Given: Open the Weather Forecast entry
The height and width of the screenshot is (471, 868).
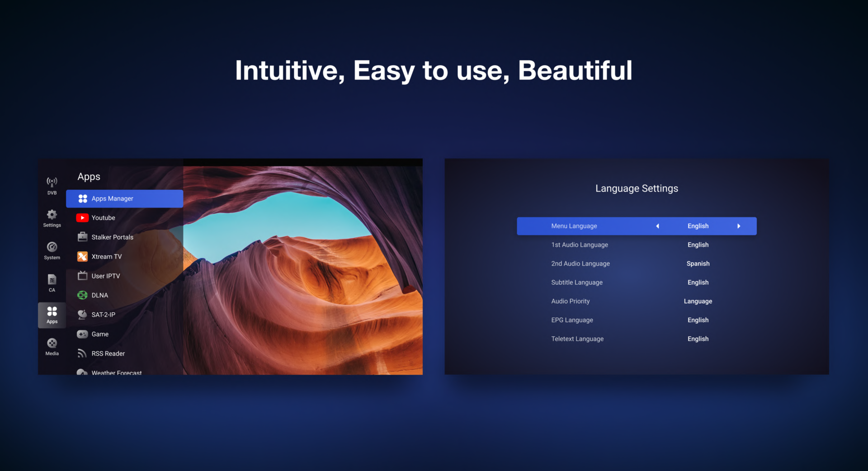Looking at the screenshot, I should pos(124,372).
